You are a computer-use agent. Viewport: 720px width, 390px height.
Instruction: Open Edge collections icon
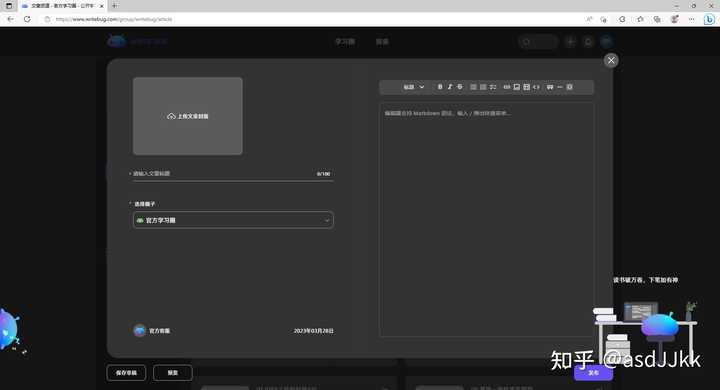point(657,19)
